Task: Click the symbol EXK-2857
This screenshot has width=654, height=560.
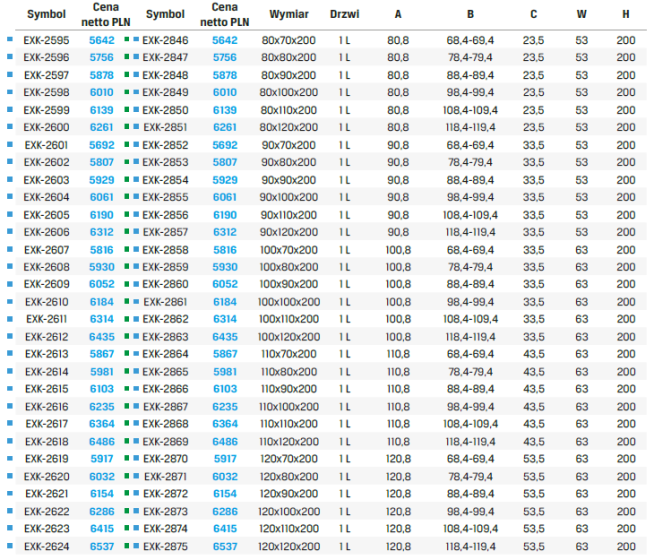Action: (165, 232)
